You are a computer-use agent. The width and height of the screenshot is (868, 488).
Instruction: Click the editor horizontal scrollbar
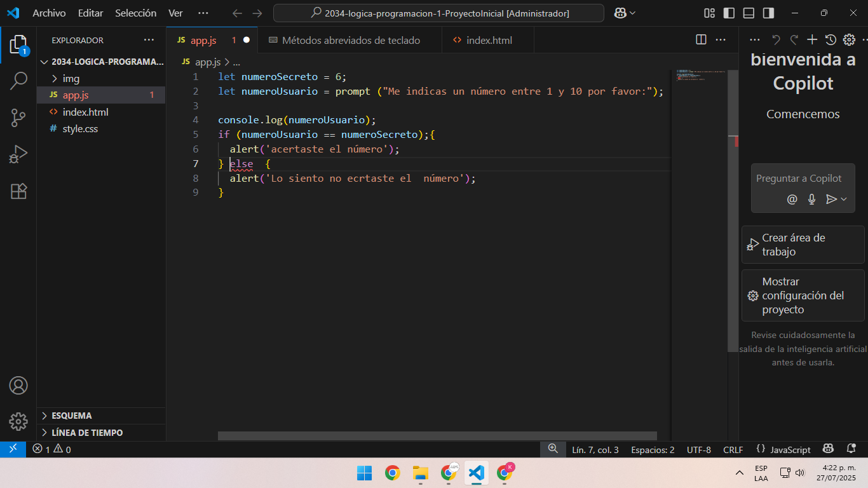438,436
